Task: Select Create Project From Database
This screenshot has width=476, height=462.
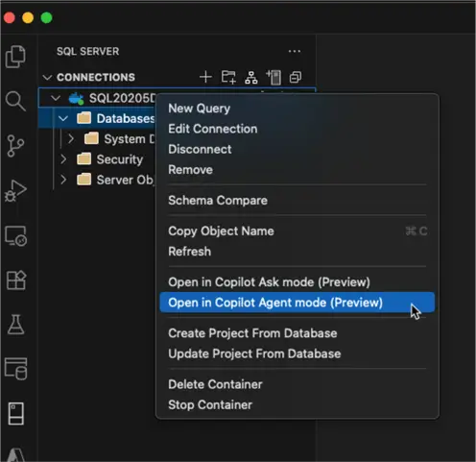Action: pyautogui.click(x=297, y=333)
